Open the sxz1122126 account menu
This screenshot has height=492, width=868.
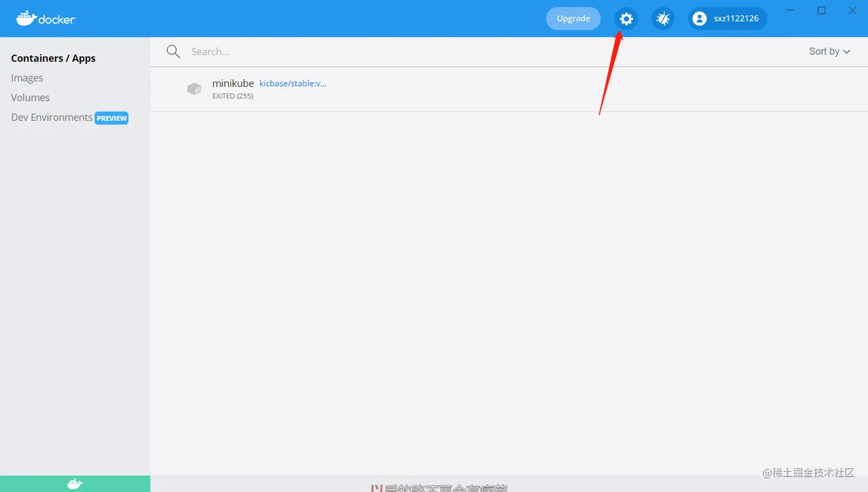pyautogui.click(x=727, y=18)
